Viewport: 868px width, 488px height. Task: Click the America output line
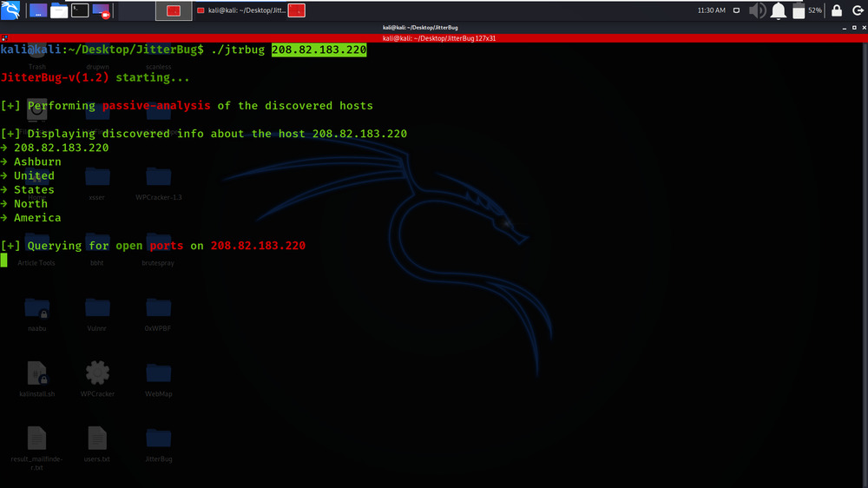30,218
